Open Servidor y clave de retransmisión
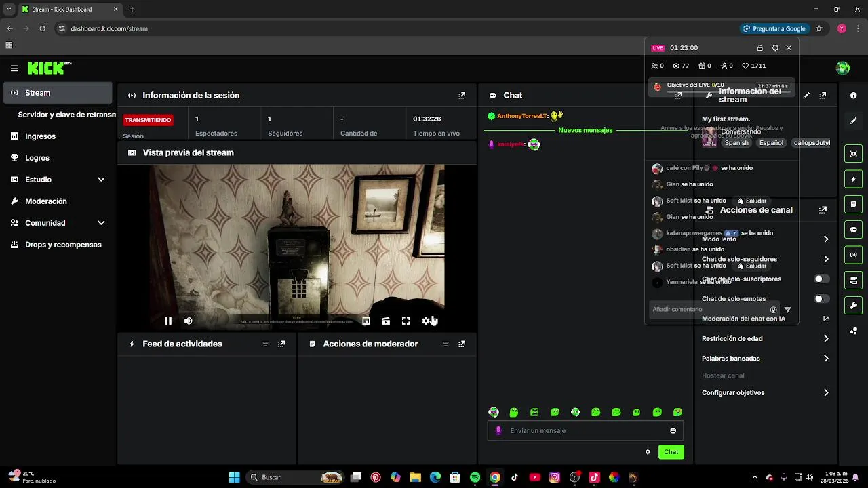 [65, 115]
